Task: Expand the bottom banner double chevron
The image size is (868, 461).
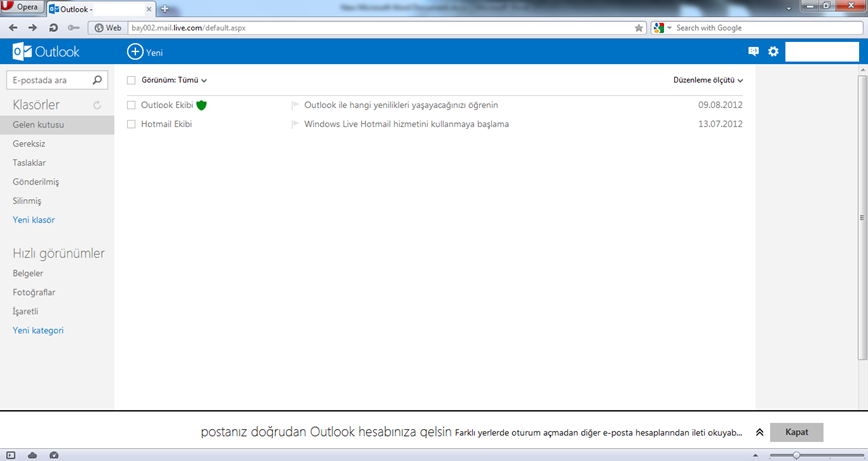Action: click(x=760, y=432)
